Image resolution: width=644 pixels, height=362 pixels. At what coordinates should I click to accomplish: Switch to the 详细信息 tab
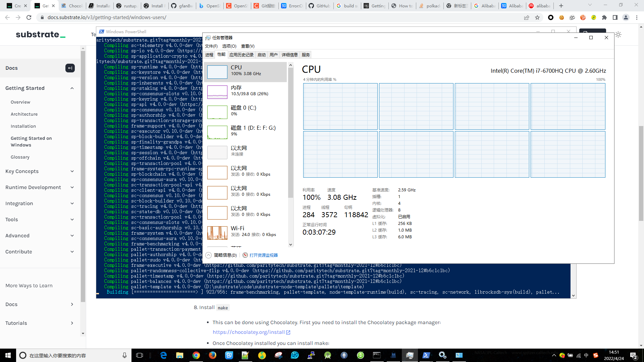coord(290,55)
